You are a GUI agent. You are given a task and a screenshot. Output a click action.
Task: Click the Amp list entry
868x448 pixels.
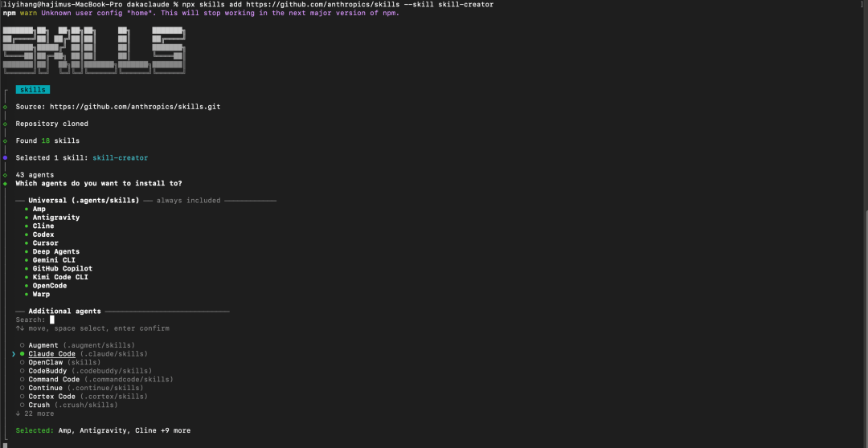pyautogui.click(x=39, y=209)
